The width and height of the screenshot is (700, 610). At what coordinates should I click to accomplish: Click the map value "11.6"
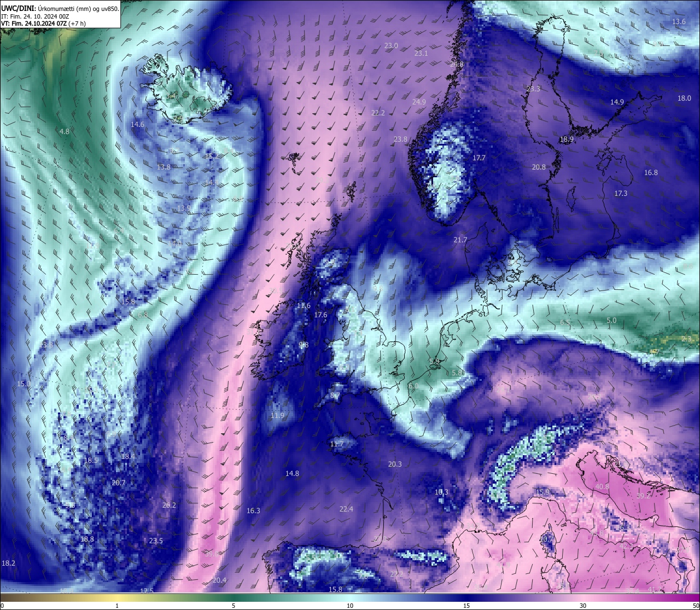tap(304, 306)
